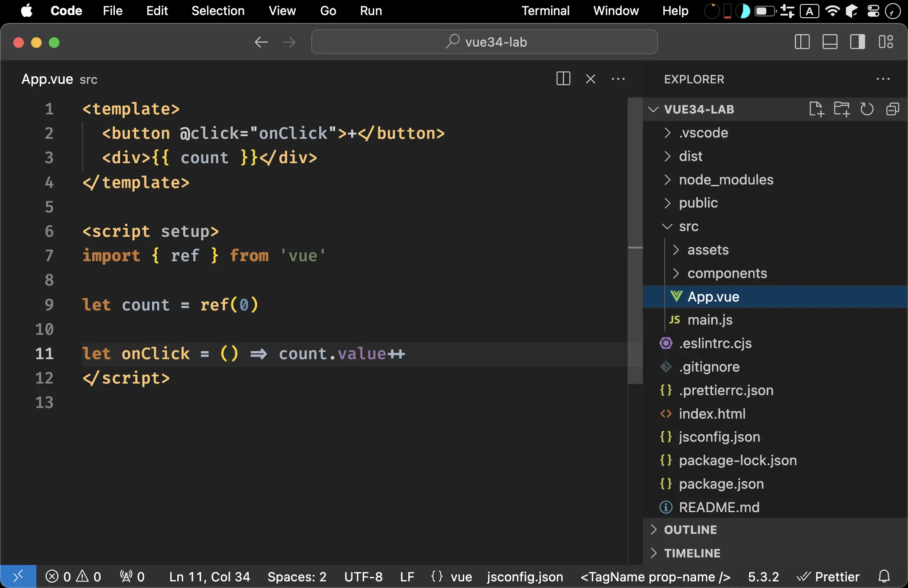Toggle the TIMELINE section open

point(692,552)
